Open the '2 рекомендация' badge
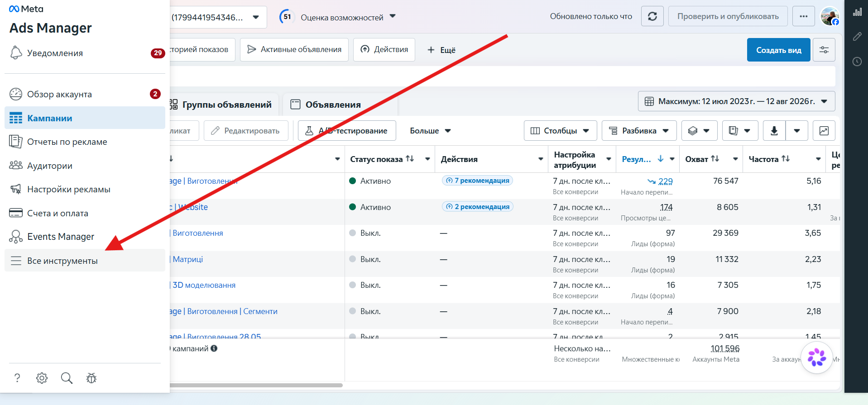 coord(477,207)
